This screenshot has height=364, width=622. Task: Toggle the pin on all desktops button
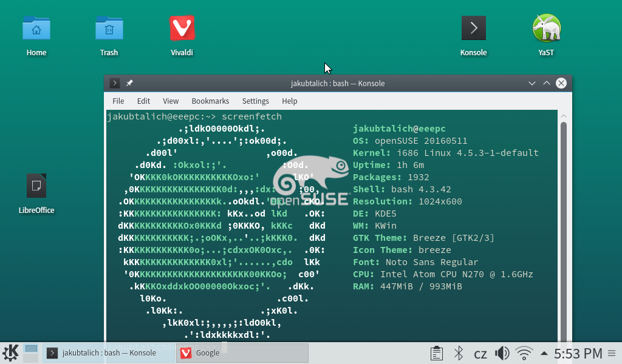coord(129,83)
